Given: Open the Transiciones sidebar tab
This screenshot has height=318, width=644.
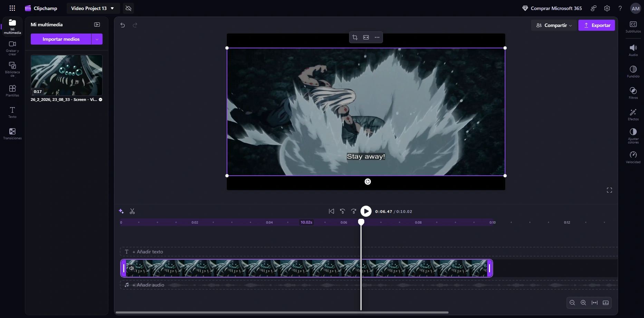Looking at the screenshot, I should (x=12, y=134).
